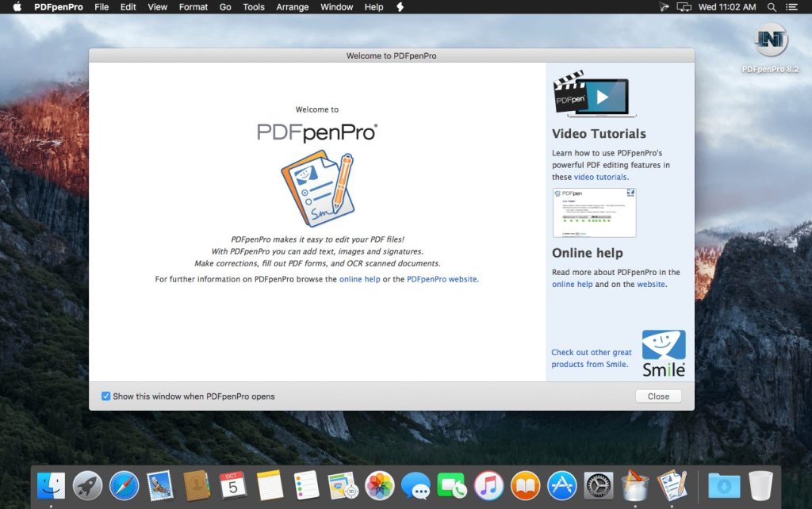Viewport: 812px width, 509px height.
Task: Open Spotlight search magnifier in menu bar
Action: tap(772, 7)
